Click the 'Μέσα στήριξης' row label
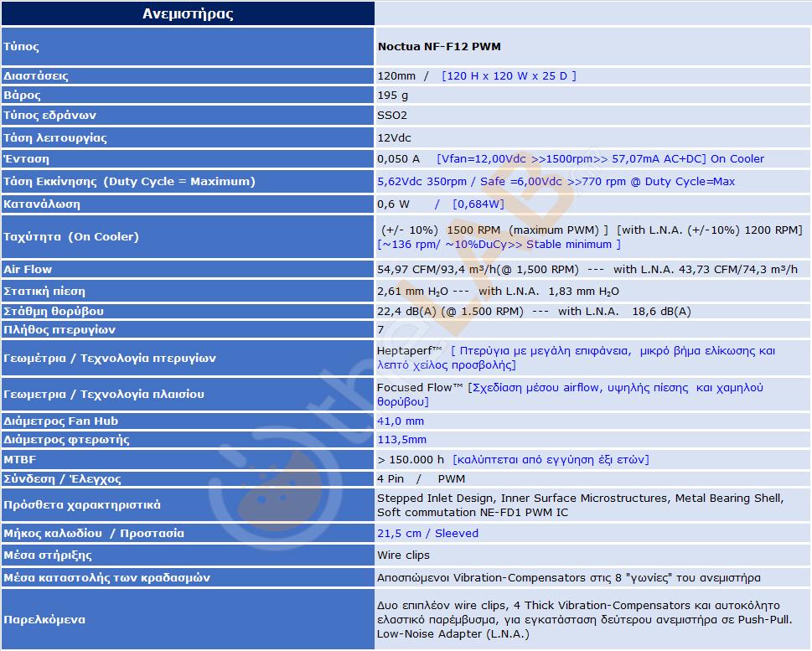The height and width of the screenshot is (651, 812). pyautogui.click(x=48, y=555)
